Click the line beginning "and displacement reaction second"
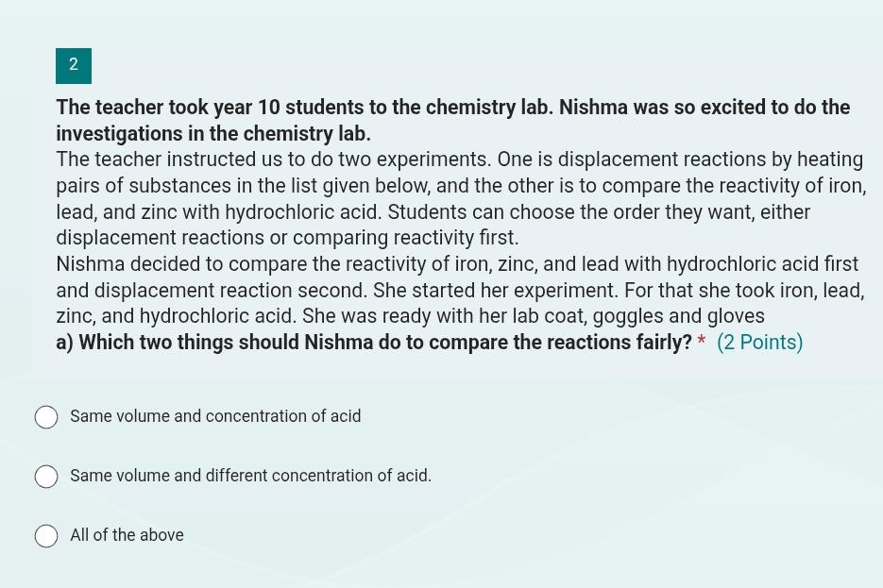Screen dimensions: 883x588 point(460,291)
